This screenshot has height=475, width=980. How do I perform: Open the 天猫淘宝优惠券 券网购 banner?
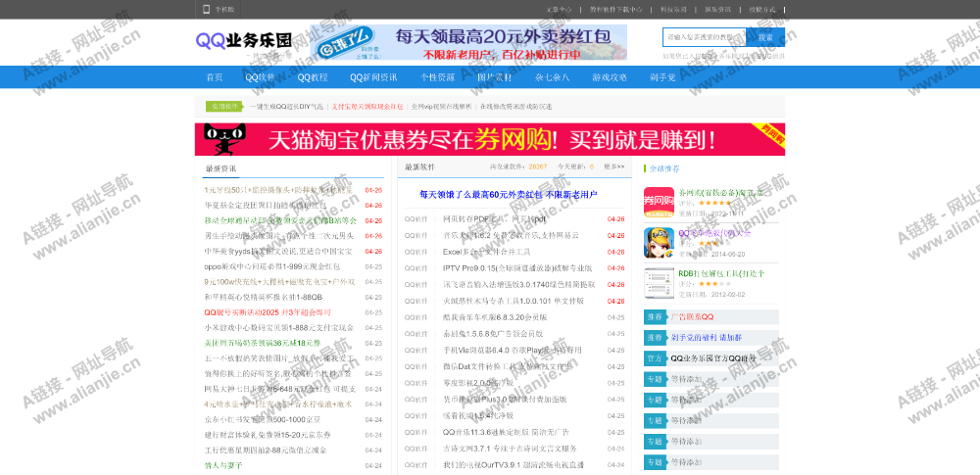490,139
